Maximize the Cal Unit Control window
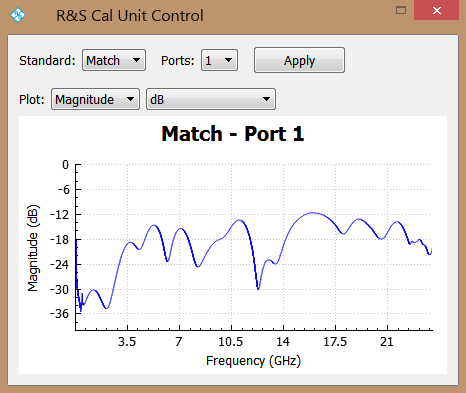Image resolution: width=466 pixels, height=393 pixels. (x=401, y=10)
